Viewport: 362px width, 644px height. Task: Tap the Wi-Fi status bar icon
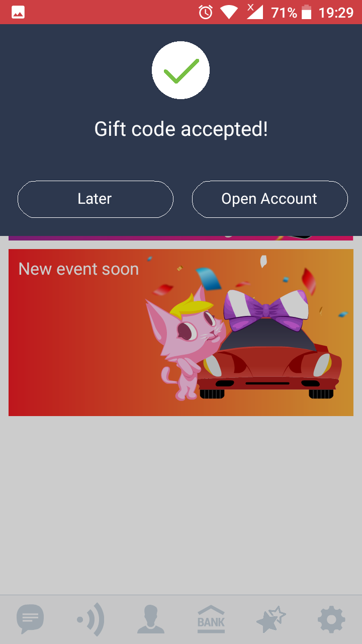click(229, 12)
